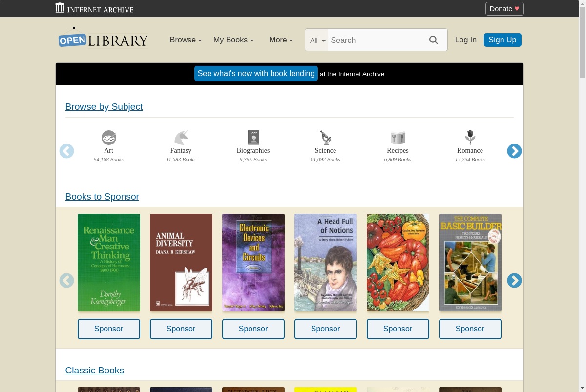Open the My Books dropdown
586x392 pixels.
[233, 40]
